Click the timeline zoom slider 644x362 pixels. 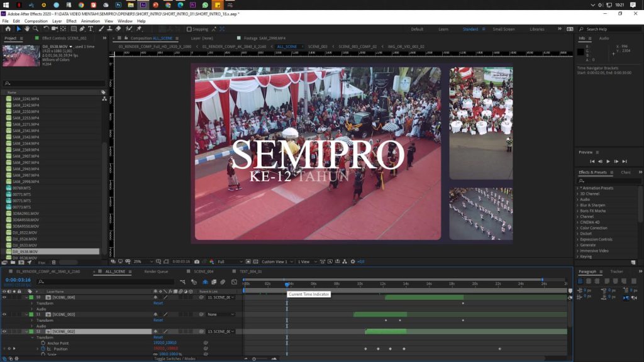255,358
